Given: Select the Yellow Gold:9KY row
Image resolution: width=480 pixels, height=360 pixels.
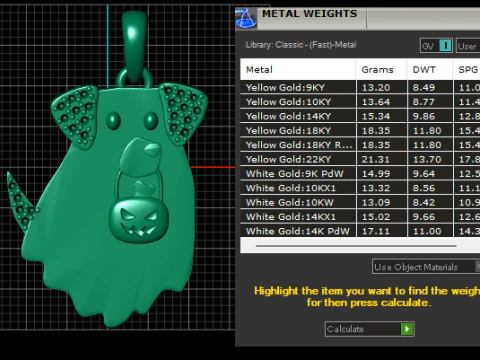Looking at the screenshot, I should pyautogui.click(x=360, y=87).
